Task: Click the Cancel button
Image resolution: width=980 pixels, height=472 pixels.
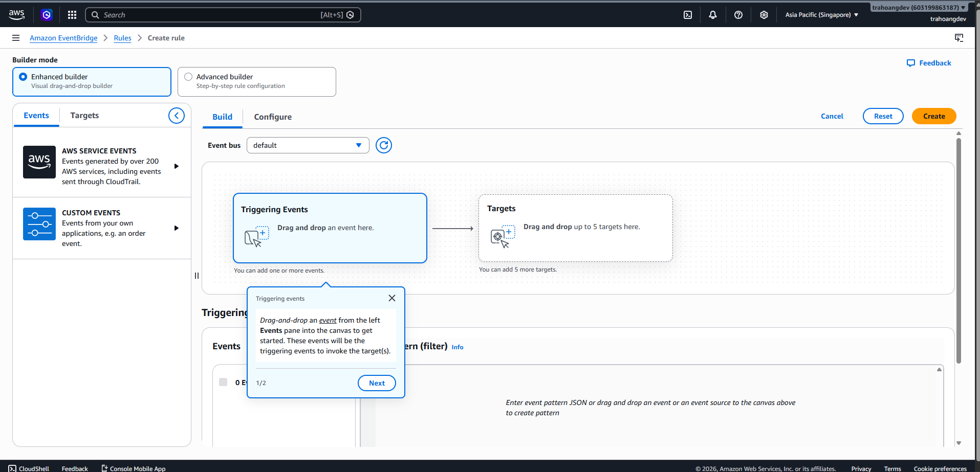Action: point(832,116)
